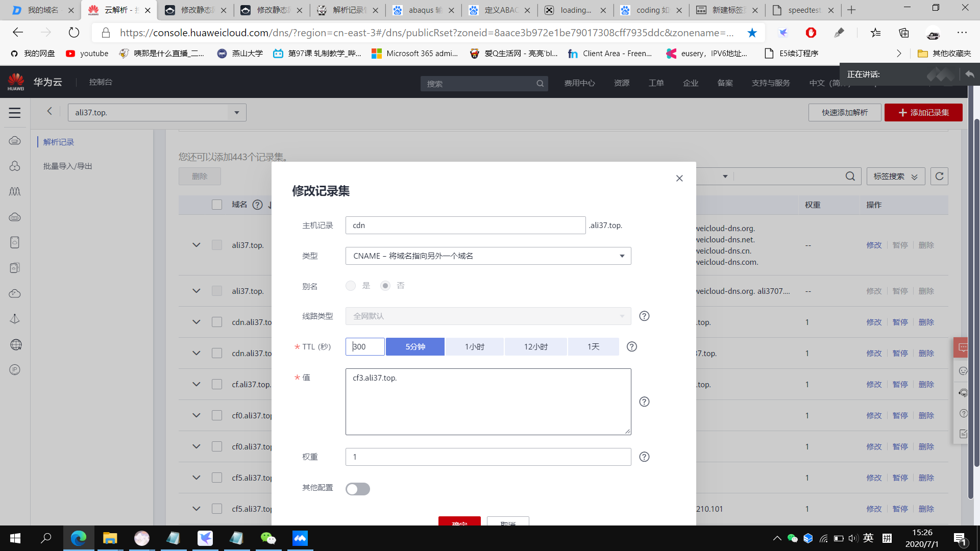Close the modify record set dialog

click(679, 178)
